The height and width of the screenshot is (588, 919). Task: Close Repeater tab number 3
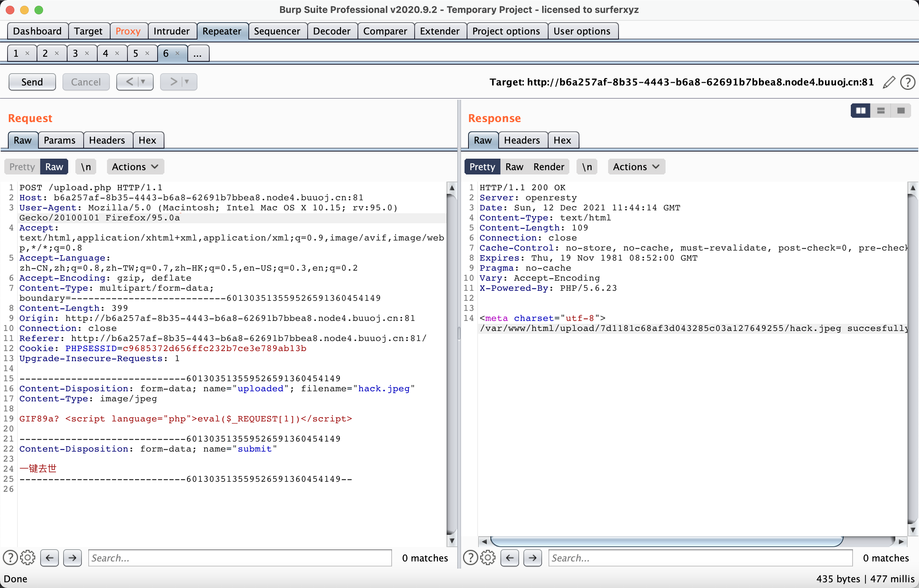87,53
